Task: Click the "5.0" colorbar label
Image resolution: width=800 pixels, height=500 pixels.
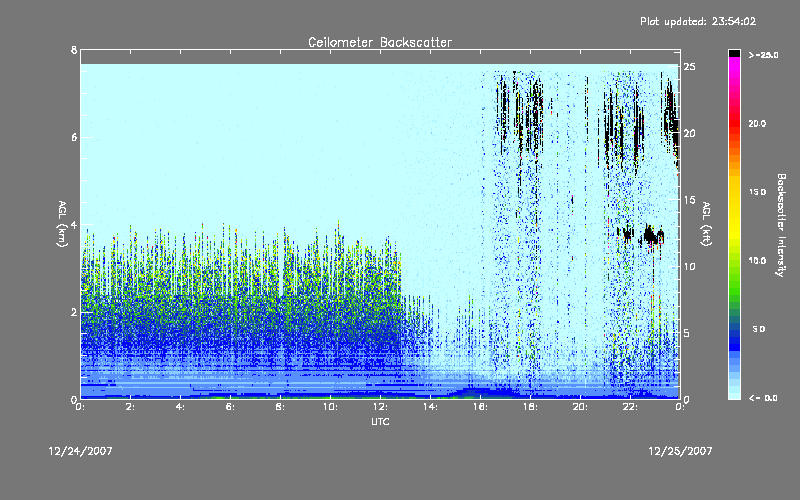Action: tap(760, 329)
